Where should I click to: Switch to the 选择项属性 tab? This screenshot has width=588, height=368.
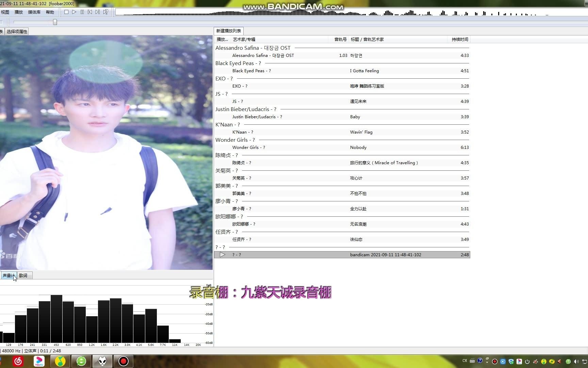pyautogui.click(x=17, y=31)
